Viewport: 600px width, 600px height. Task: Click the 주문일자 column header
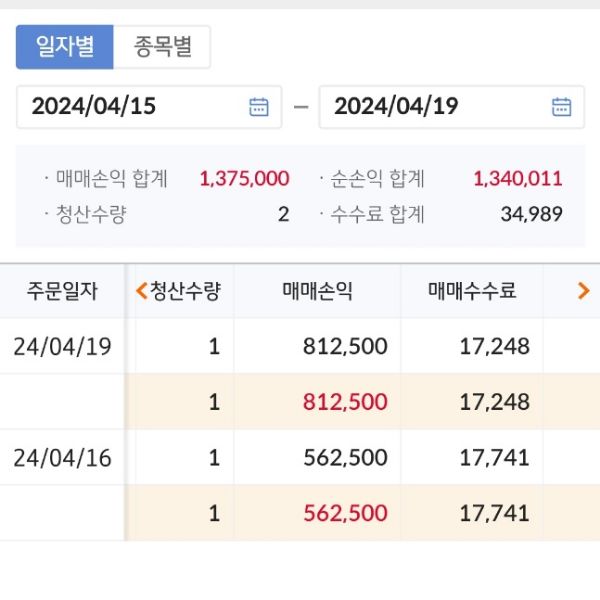[x=62, y=291]
